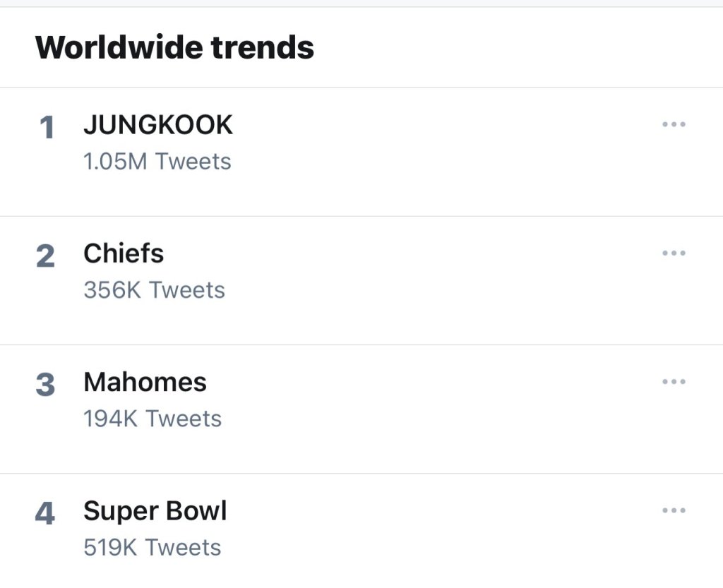View the Chiefs trend
Screen dimensions: 723x588
124,254
